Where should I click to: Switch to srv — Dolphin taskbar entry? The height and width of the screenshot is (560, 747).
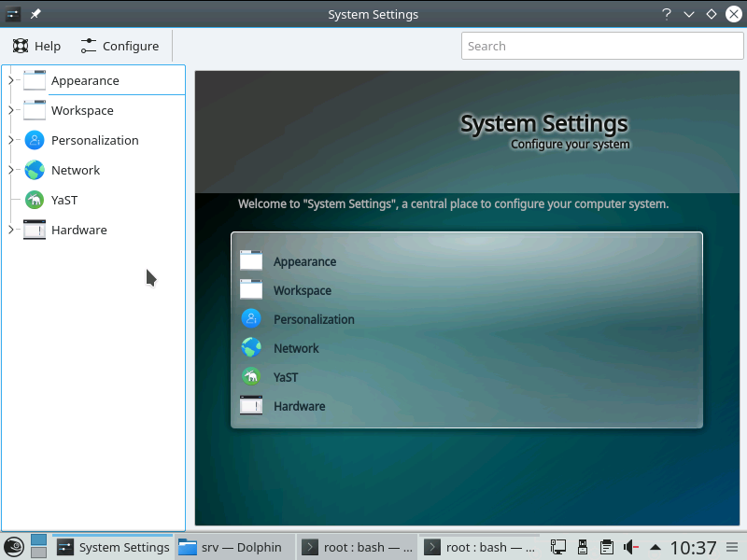(235, 547)
